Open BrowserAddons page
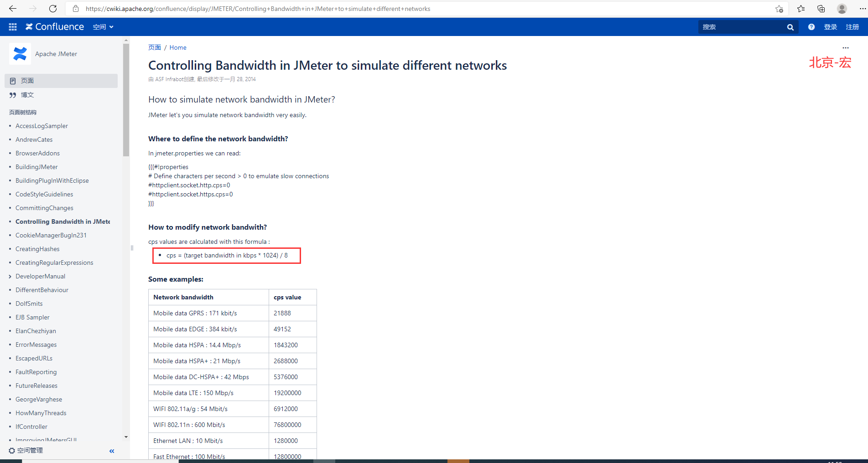This screenshot has height=463, width=868. tap(37, 153)
